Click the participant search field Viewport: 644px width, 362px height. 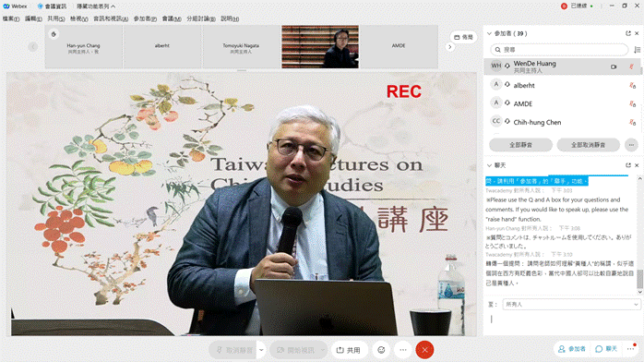(x=559, y=50)
